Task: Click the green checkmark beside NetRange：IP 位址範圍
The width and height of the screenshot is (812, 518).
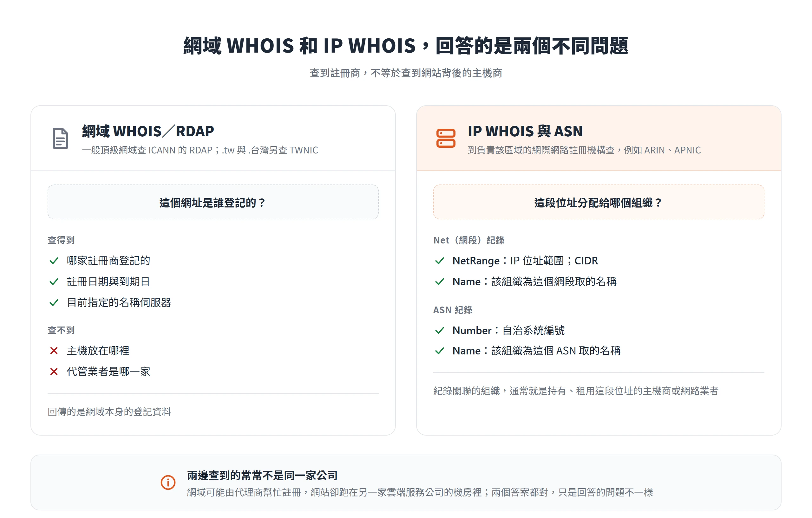Action: pyautogui.click(x=440, y=261)
